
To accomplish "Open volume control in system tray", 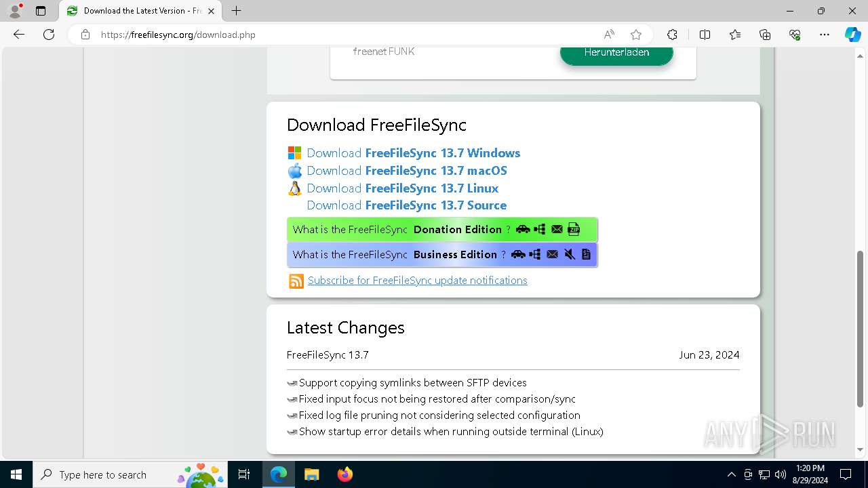I will point(781,474).
